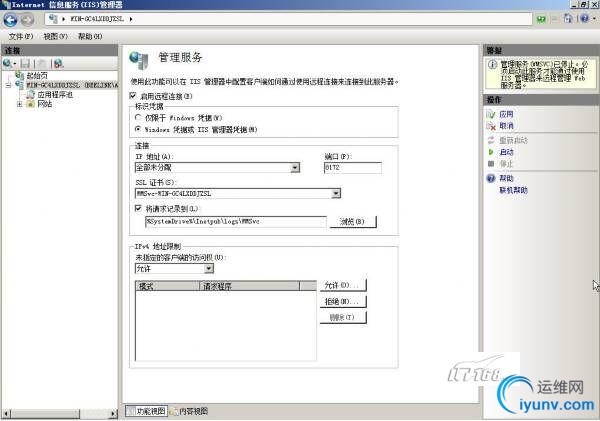The height and width of the screenshot is (421, 600).
Task: Open the 帮助(H) menu
Action: tap(90, 36)
